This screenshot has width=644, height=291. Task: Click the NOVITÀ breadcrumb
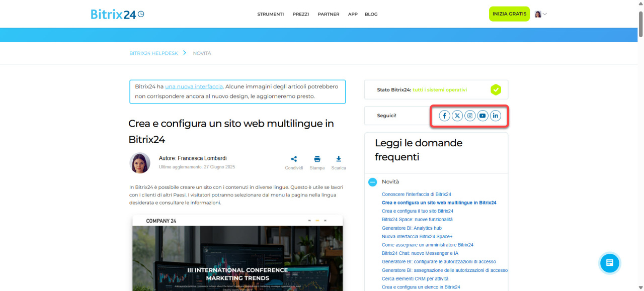pos(202,53)
